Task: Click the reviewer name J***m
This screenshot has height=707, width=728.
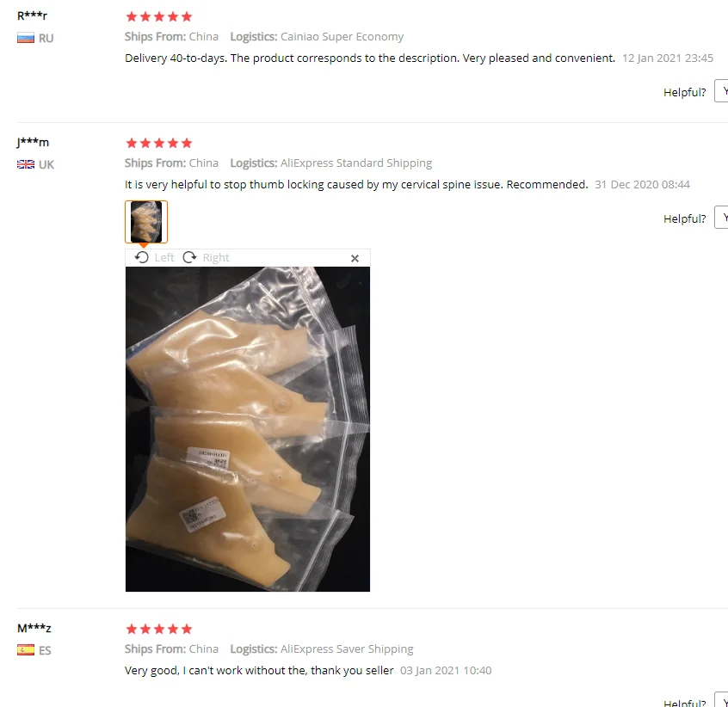Action: pyautogui.click(x=33, y=142)
